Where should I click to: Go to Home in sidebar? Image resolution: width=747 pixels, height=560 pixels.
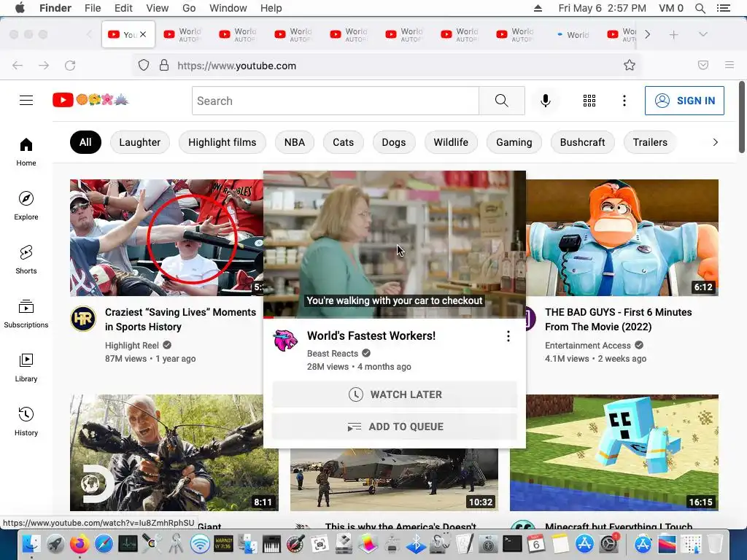[26, 152]
